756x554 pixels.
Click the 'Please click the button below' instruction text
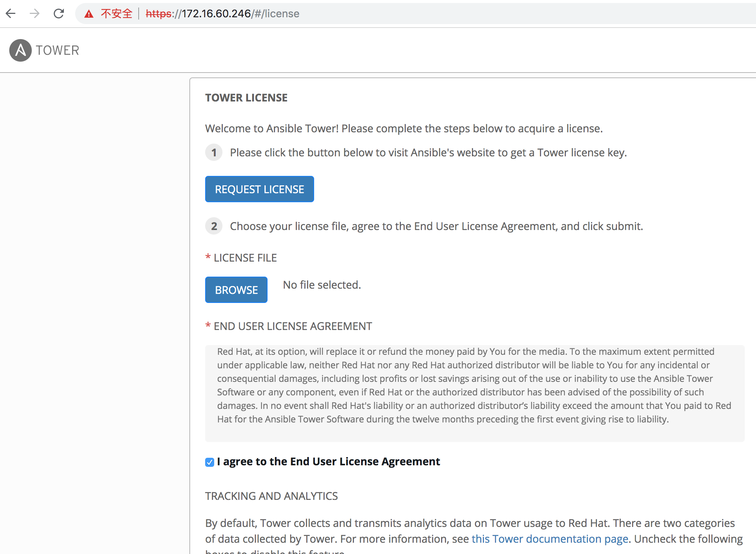(x=428, y=153)
